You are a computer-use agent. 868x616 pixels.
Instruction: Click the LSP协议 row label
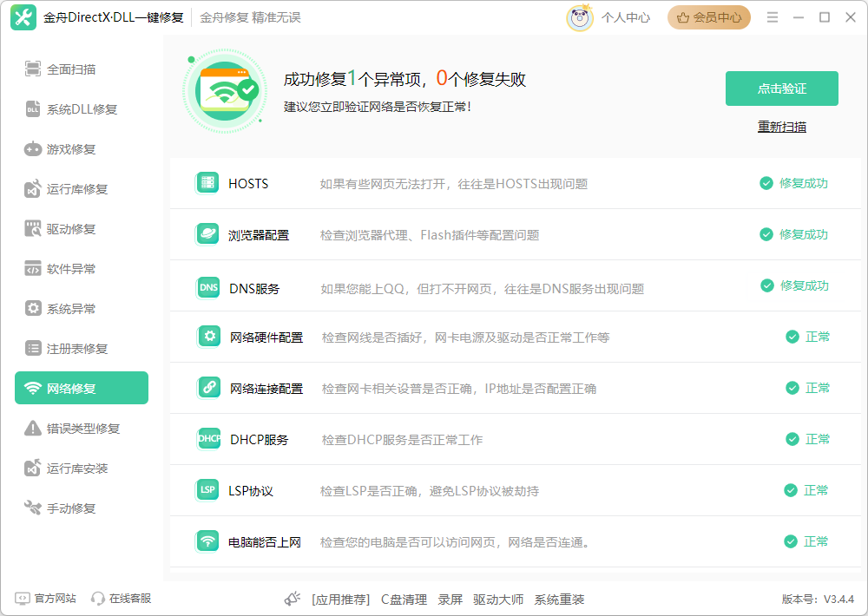pyautogui.click(x=251, y=491)
